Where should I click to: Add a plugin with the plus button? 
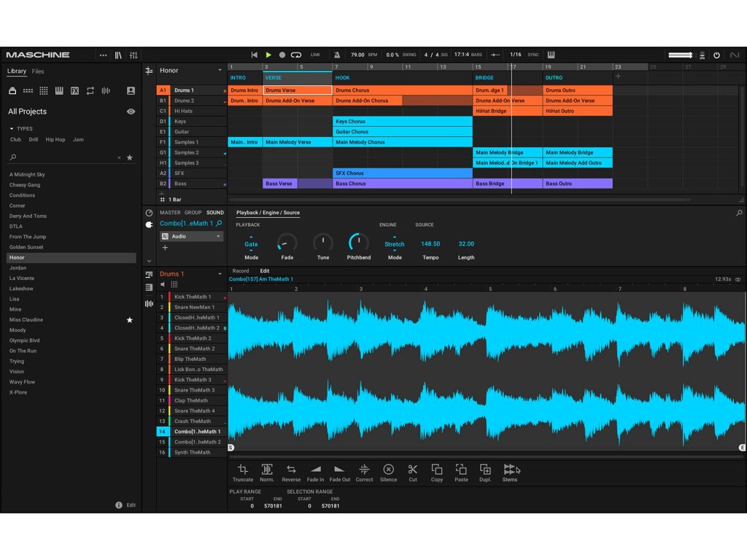click(165, 248)
